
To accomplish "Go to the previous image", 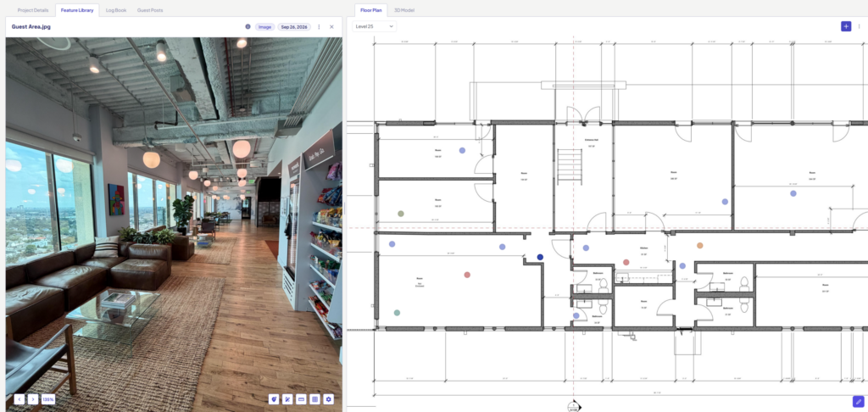I will click(x=19, y=399).
